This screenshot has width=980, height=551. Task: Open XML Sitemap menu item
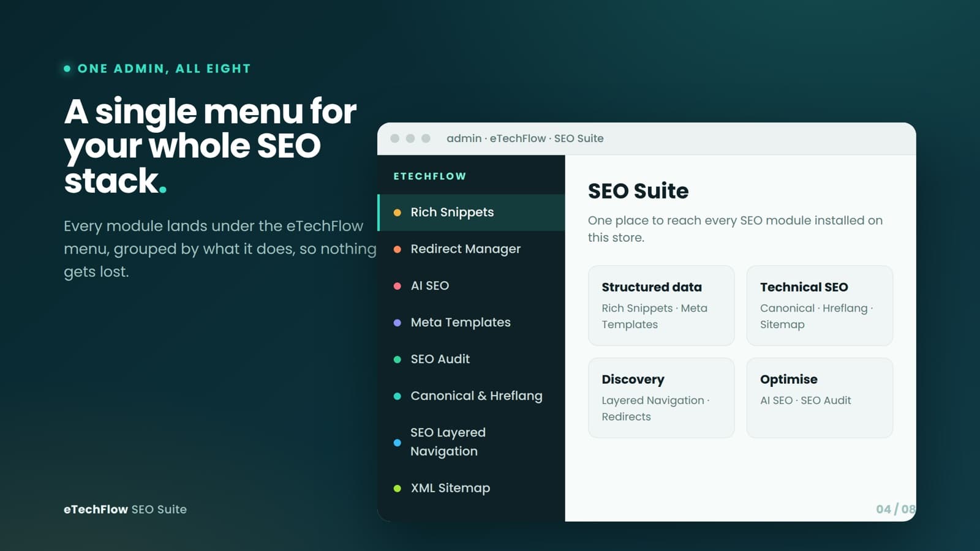pos(472,488)
